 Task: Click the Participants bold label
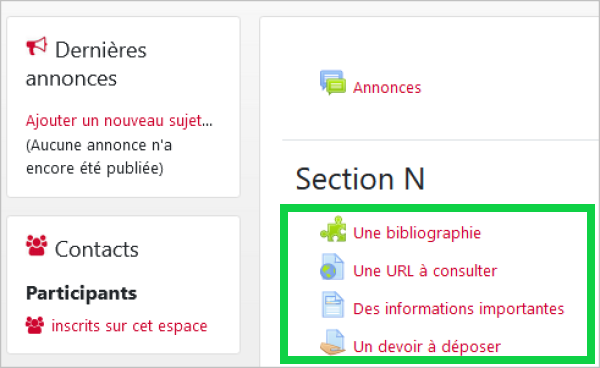82,294
